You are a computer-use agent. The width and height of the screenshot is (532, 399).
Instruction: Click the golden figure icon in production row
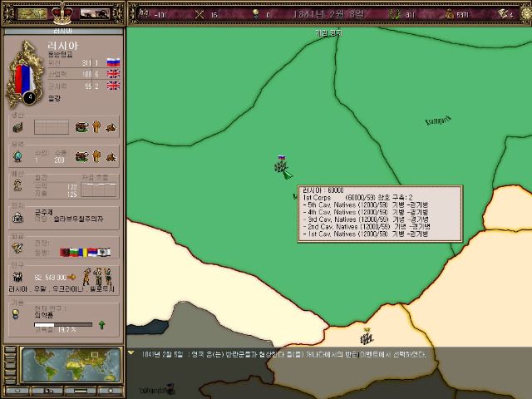(96, 127)
